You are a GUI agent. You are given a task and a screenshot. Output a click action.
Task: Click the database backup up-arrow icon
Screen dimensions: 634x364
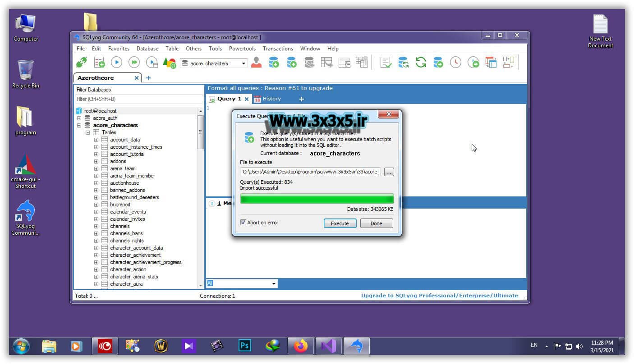pyautogui.click(x=292, y=63)
